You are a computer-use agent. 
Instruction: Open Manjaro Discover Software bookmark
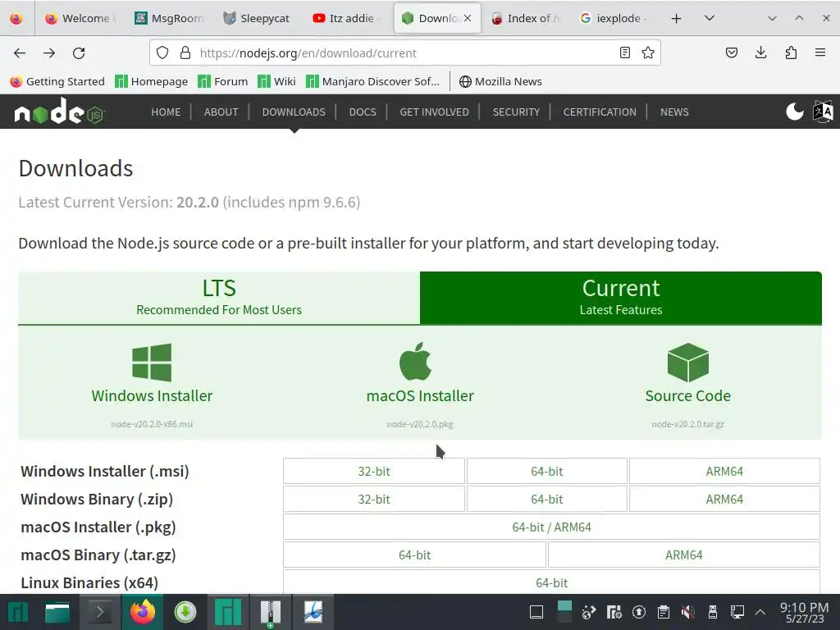pyautogui.click(x=373, y=81)
